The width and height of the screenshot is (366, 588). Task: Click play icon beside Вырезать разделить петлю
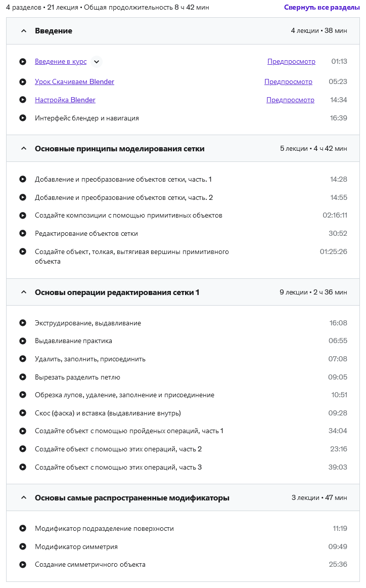point(23,377)
